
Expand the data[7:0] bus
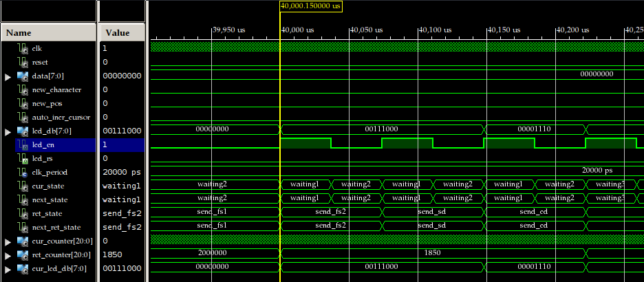pos(8,76)
